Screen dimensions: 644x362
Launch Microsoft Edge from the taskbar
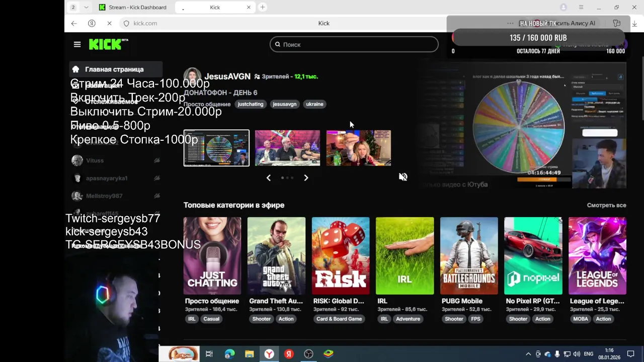229,354
